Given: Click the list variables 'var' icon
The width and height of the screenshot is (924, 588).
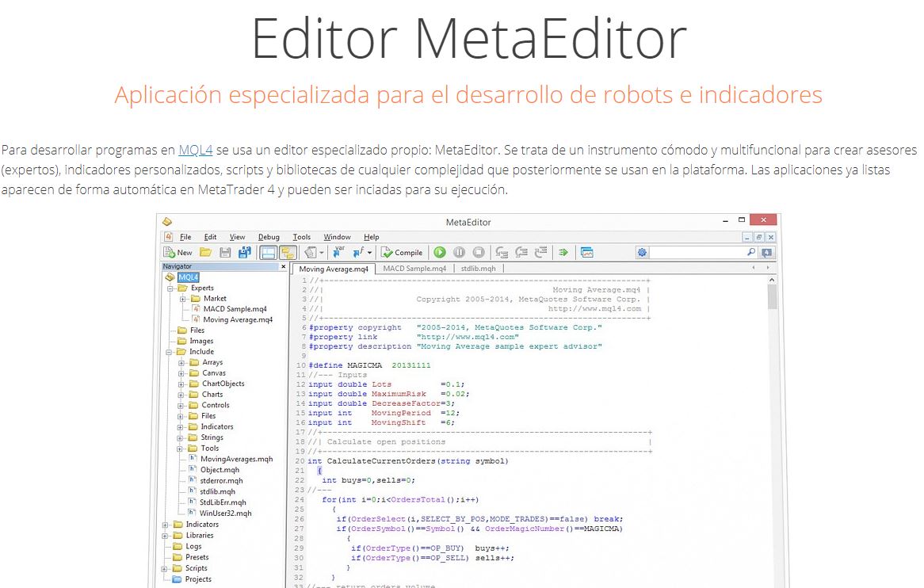Looking at the screenshot, I should point(339,251).
